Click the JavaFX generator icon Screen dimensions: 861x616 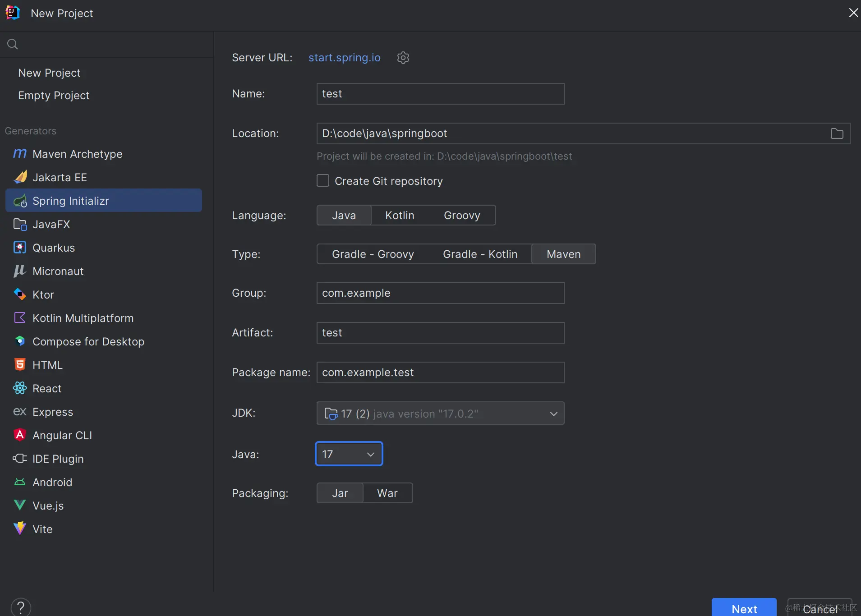pos(20,224)
